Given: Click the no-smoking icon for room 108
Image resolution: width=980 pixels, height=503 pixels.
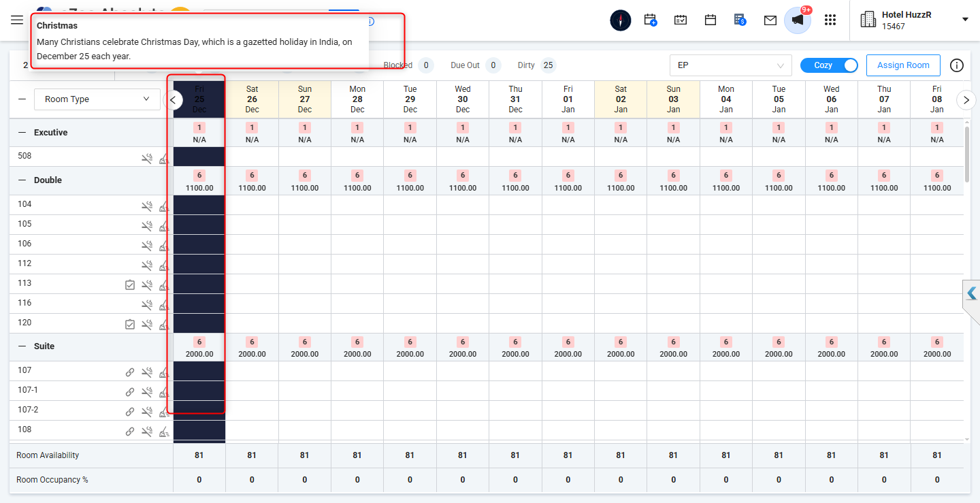Looking at the screenshot, I should 147,432.
